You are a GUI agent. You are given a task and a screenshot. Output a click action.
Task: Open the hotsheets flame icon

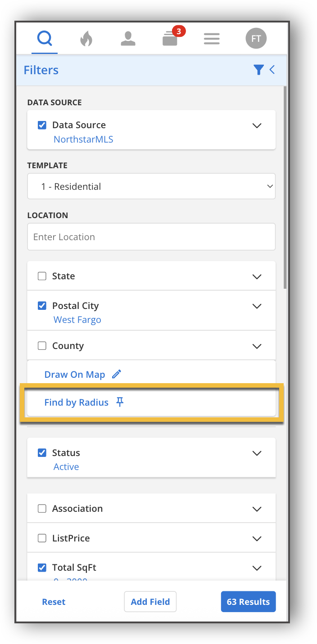point(86,38)
